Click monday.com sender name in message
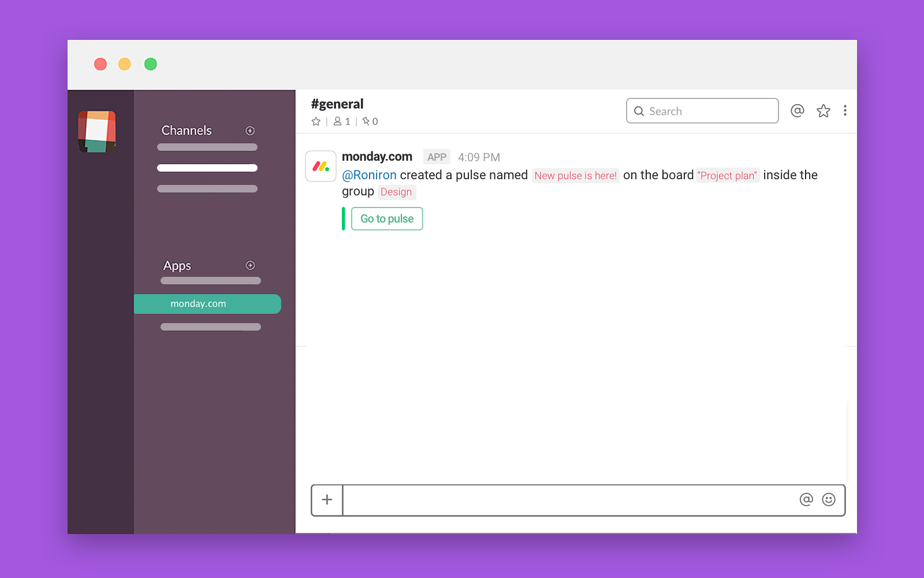The width and height of the screenshot is (924, 578). tap(377, 157)
